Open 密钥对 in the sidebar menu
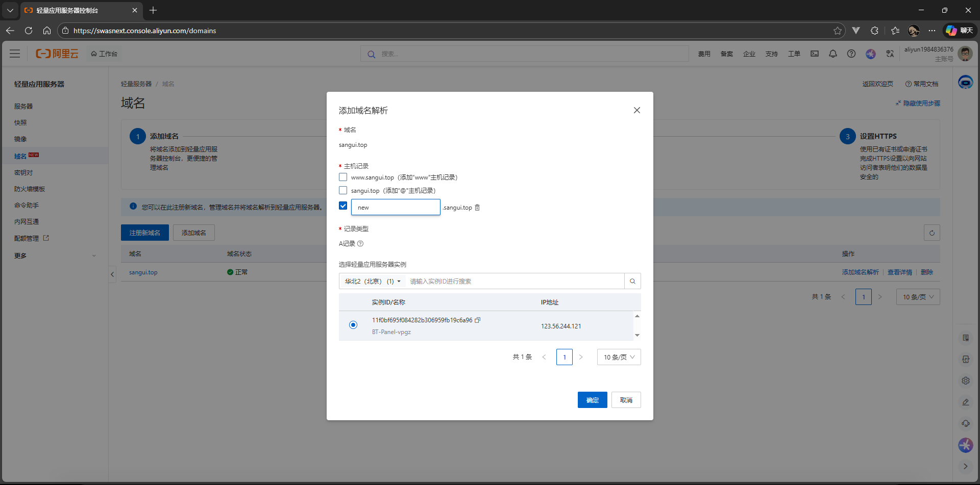 pyautogui.click(x=23, y=173)
